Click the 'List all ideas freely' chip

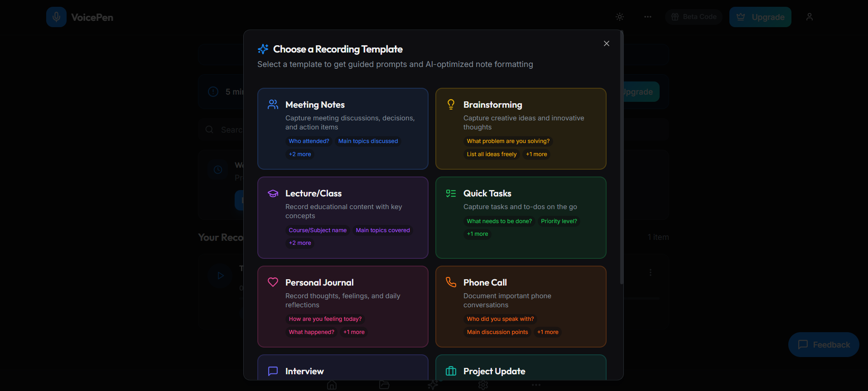click(492, 154)
